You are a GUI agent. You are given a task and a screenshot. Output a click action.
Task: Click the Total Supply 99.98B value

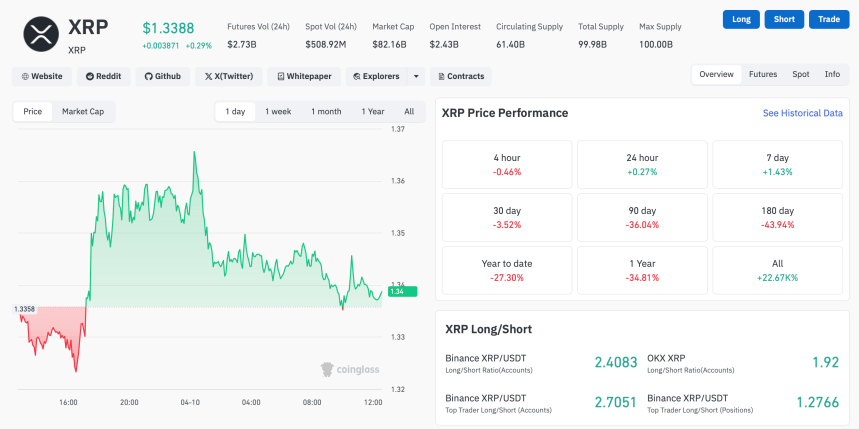pyautogui.click(x=592, y=44)
